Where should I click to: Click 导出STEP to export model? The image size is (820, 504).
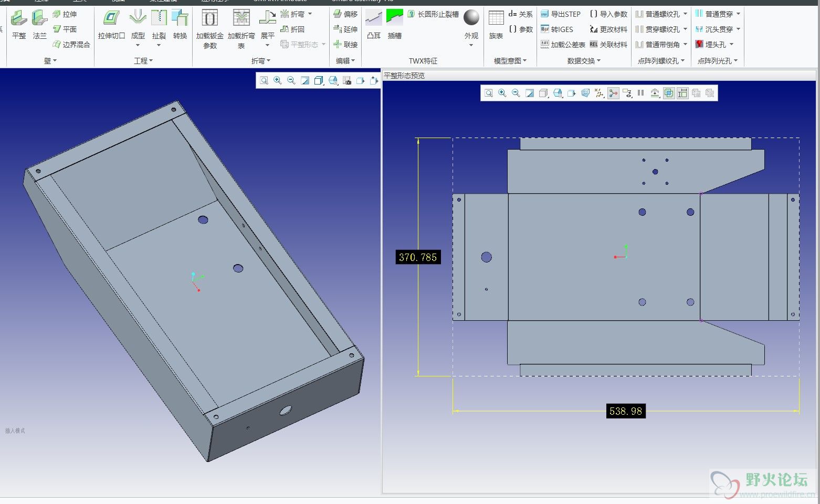point(561,14)
